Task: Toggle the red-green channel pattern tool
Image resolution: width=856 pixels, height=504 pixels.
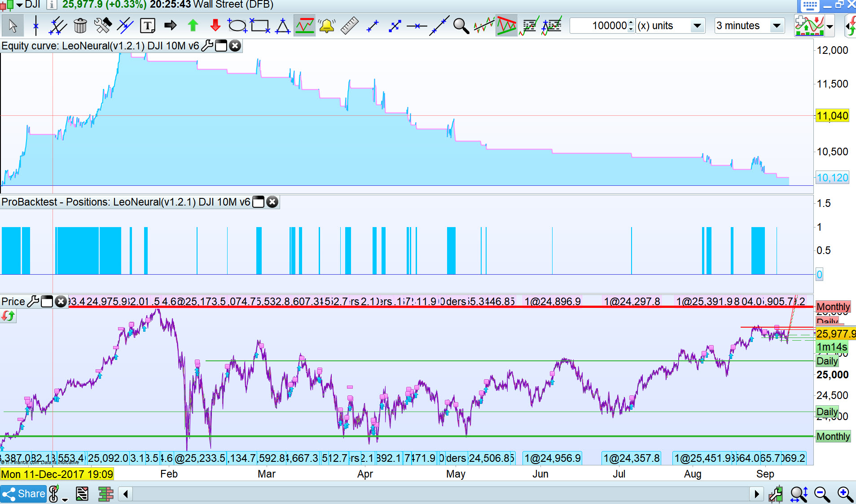Action: click(x=506, y=26)
